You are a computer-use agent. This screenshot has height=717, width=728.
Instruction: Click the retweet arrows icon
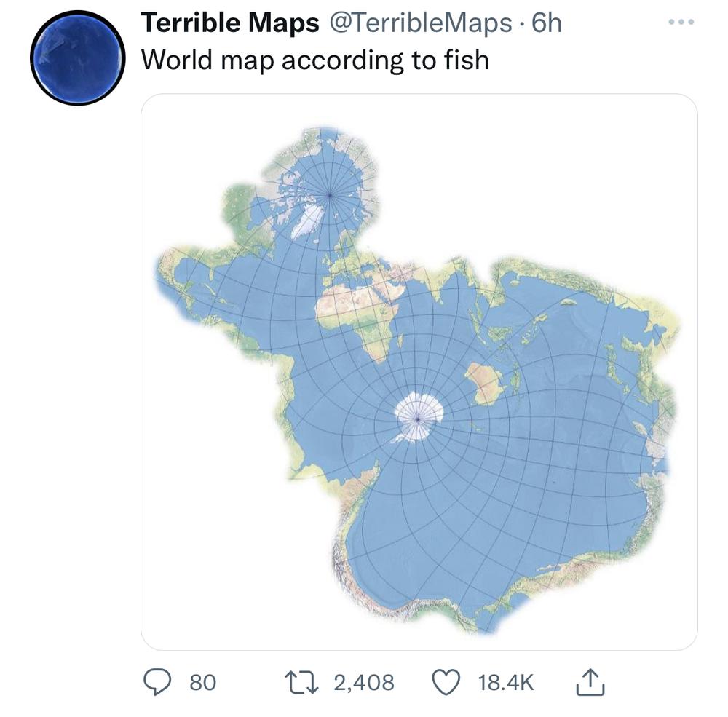pyautogui.click(x=301, y=682)
